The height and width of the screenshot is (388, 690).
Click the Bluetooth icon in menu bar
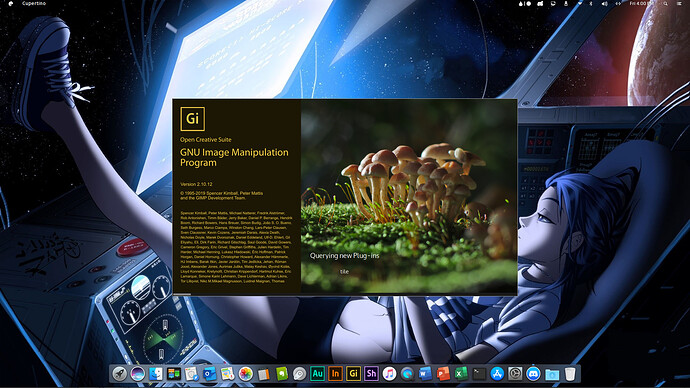(x=591, y=4)
